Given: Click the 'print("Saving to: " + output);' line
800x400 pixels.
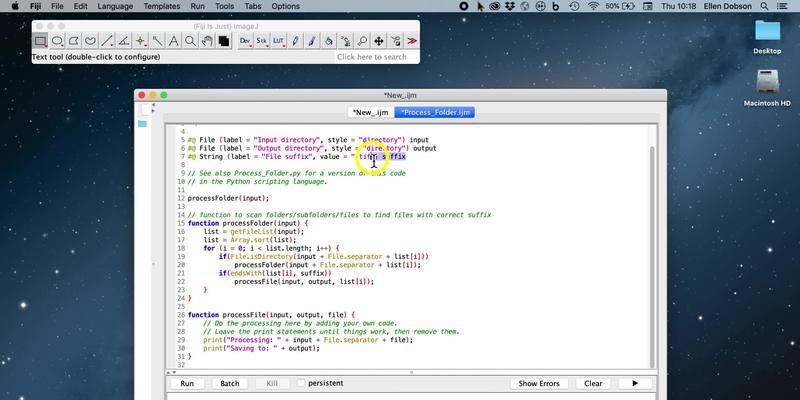Looking at the screenshot, I should point(261,348).
